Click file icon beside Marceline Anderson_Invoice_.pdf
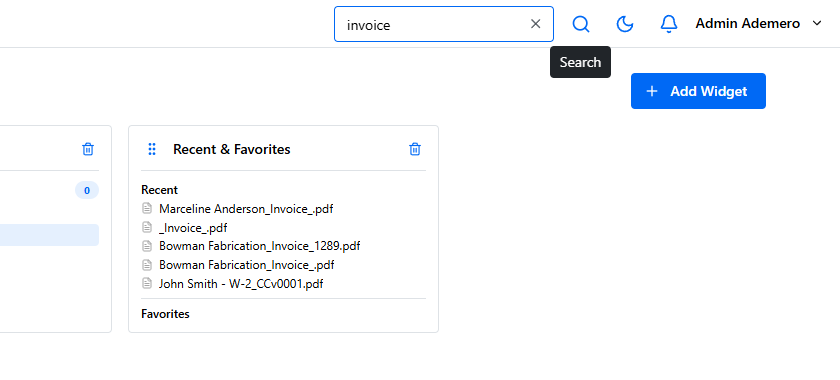Screen dimensions: 840x380 (147, 208)
